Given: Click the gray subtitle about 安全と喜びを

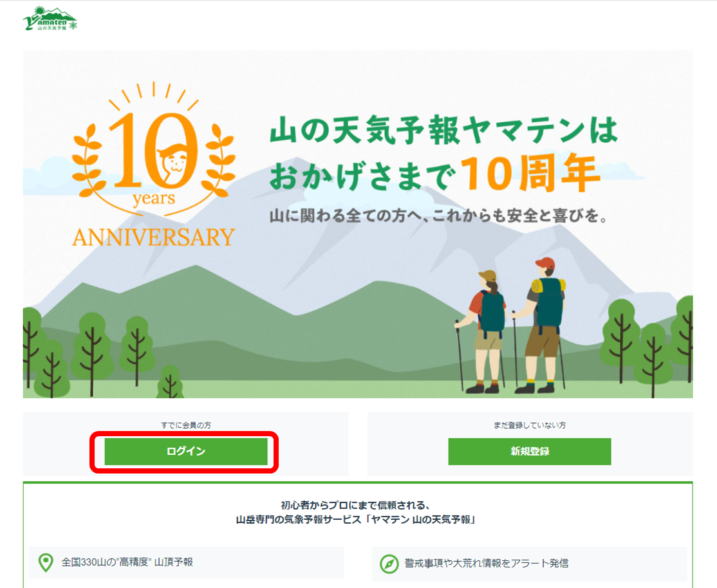Looking at the screenshot, I should tap(439, 216).
